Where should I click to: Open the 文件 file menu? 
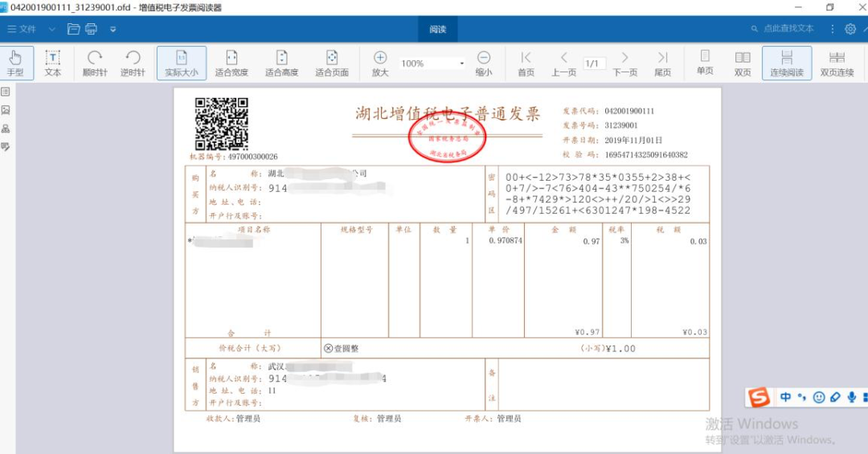click(22, 29)
